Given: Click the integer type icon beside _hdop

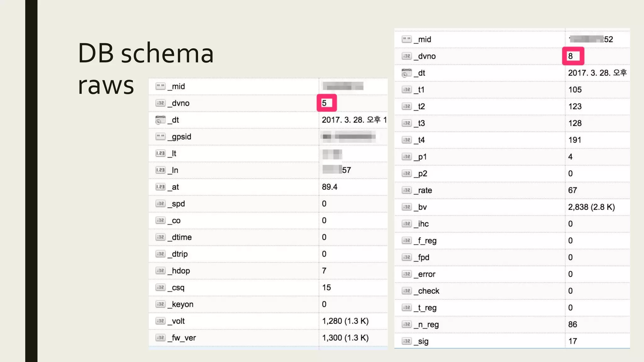Looking at the screenshot, I should (x=160, y=271).
